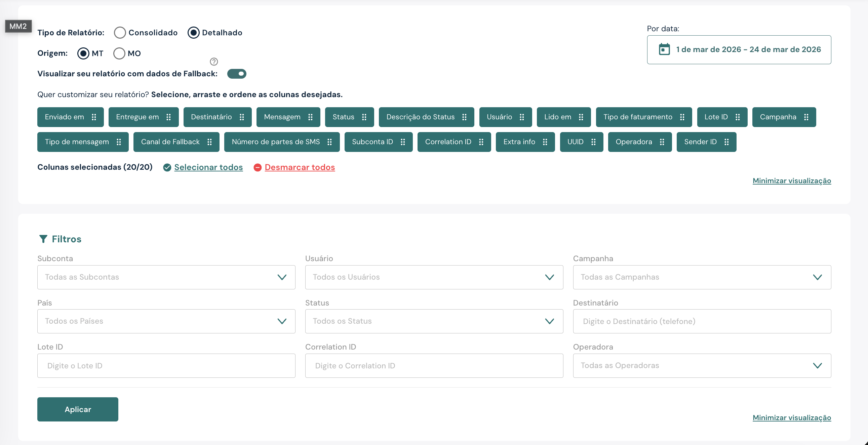
Task: Toggle the Fallback data switch off
Action: click(237, 74)
